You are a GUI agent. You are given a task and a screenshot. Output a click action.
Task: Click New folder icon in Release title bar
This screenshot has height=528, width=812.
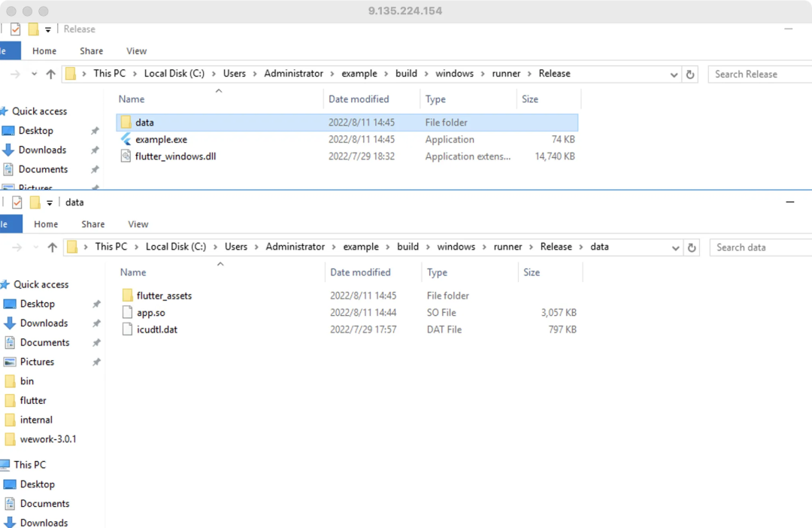pos(33,29)
